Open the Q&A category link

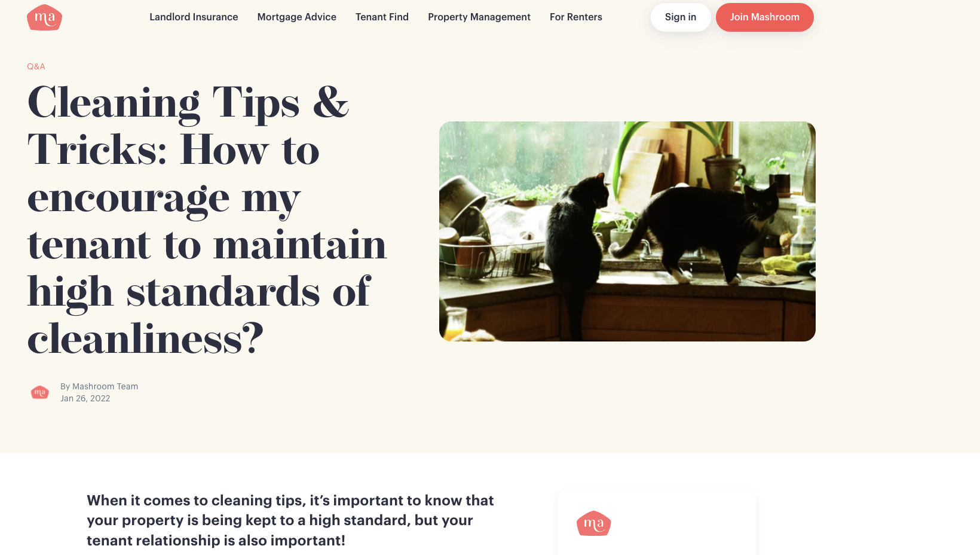(x=36, y=66)
